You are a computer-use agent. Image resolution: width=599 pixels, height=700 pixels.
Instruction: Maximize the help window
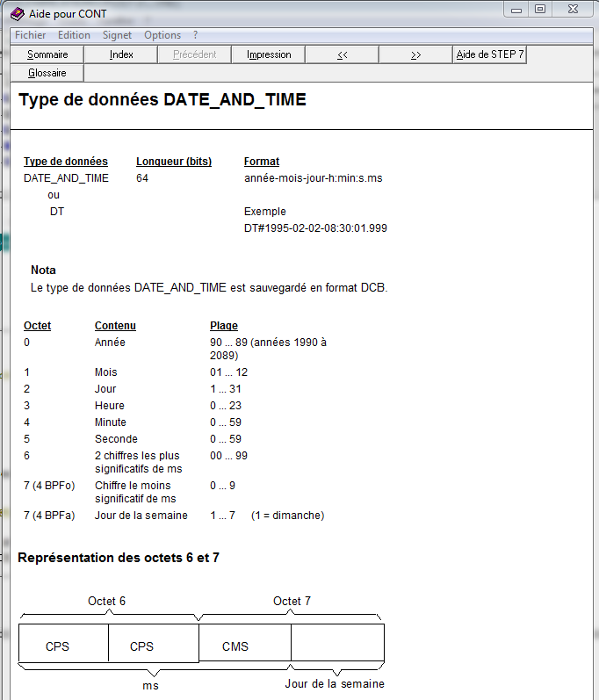pos(540,9)
